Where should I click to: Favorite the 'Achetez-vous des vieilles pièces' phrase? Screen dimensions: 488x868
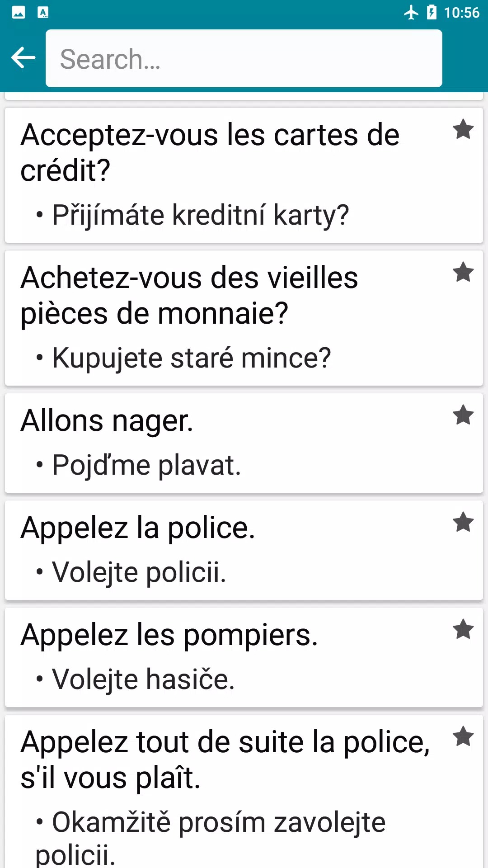pyautogui.click(x=463, y=273)
